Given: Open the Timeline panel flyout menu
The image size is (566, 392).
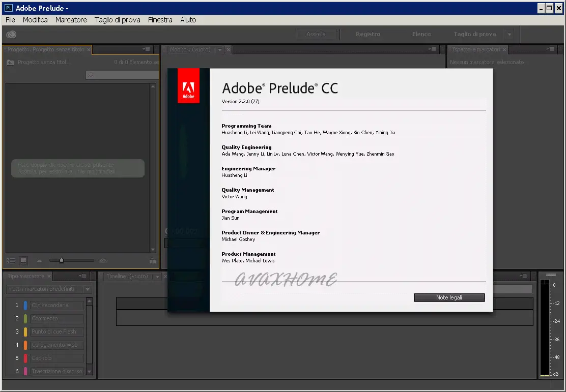Looking at the screenshot, I should click(524, 276).
